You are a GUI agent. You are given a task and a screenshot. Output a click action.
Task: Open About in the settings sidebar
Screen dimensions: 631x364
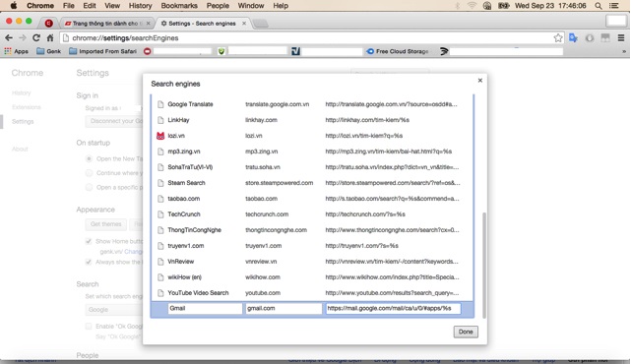point(20,149)
